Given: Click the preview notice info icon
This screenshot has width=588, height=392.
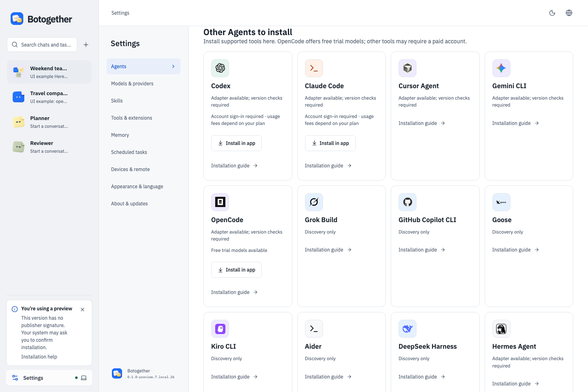Looking at the screenshot, I should click(15, 309).
